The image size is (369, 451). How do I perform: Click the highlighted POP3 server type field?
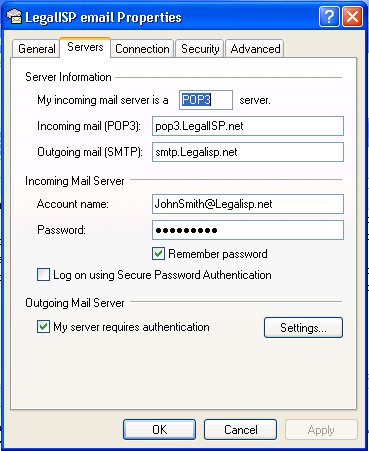[206, 100]
